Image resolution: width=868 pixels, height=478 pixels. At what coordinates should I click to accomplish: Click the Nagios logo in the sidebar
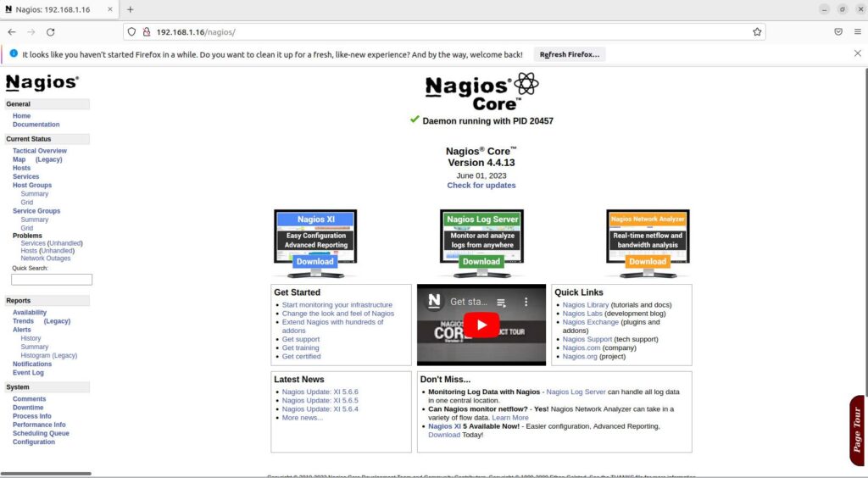(42, 82)
